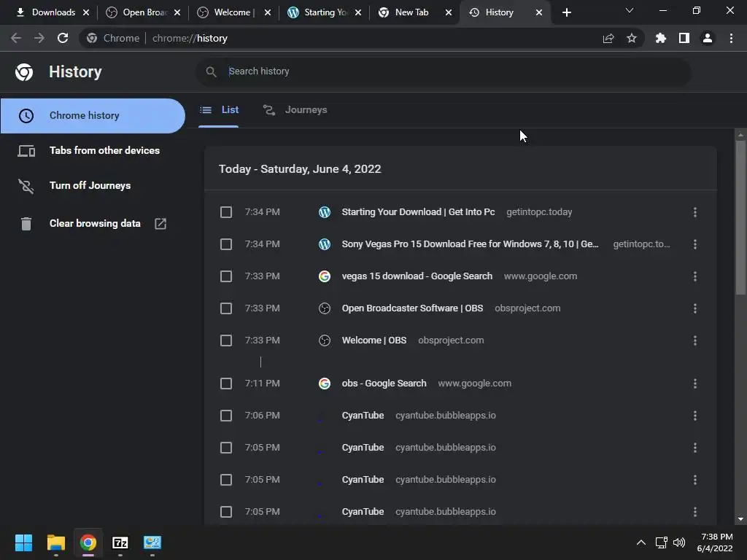Click the volume speaker tray icon
747x560 pixels.
[679, 542]
